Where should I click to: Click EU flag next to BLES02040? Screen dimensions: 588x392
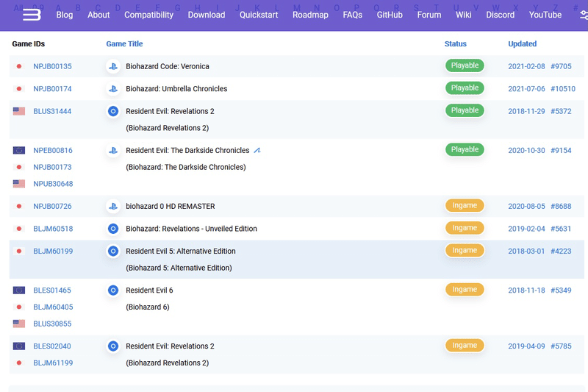pyautogui.click(x=19, y=346)
